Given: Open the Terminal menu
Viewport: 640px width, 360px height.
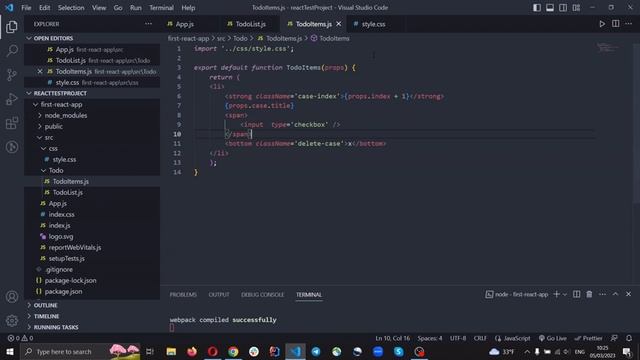Looking at the screenshot, I should pyautogui.click(x=161, y=8).
